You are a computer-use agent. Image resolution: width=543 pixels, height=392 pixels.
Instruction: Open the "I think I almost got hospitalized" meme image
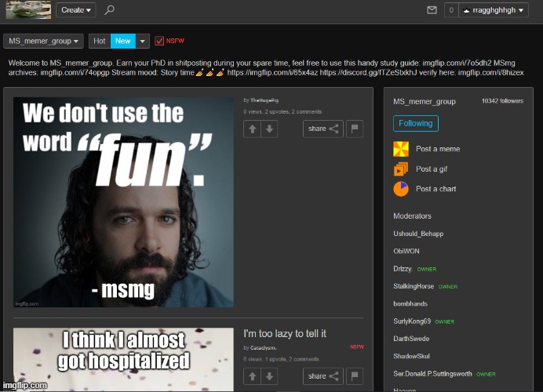point(123,360)
